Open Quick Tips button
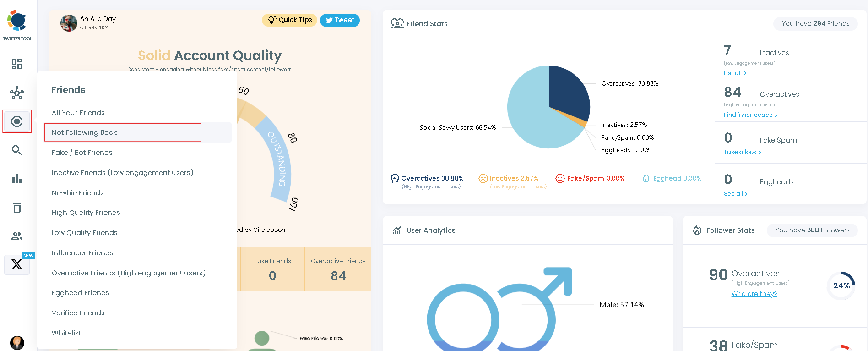 (289, 20)
